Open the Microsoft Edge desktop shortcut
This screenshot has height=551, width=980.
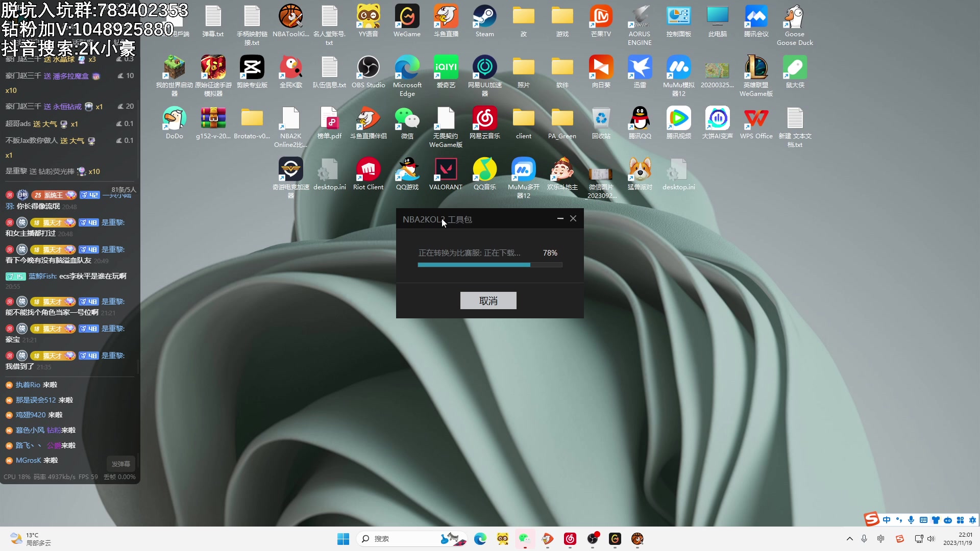(407, 77)
